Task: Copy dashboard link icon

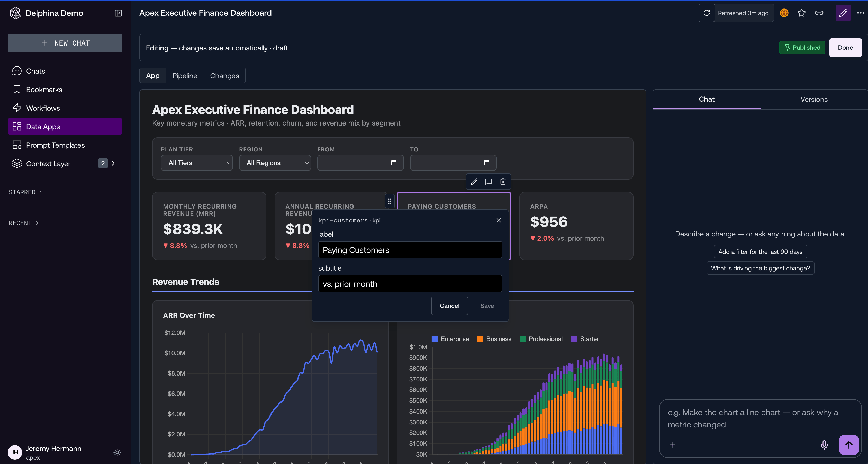Action: [819, 13]
